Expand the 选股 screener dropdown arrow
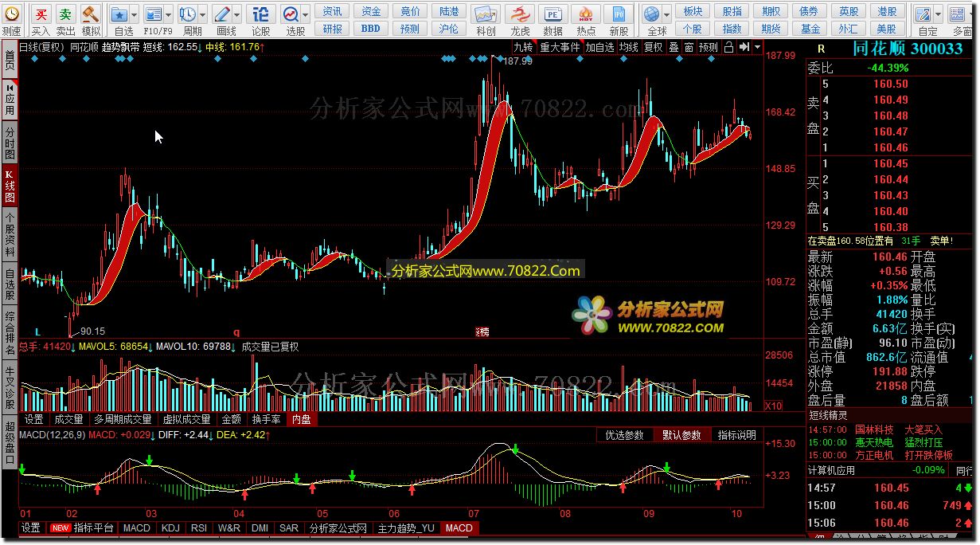The image size is (980, 545). tap(306, 14)
